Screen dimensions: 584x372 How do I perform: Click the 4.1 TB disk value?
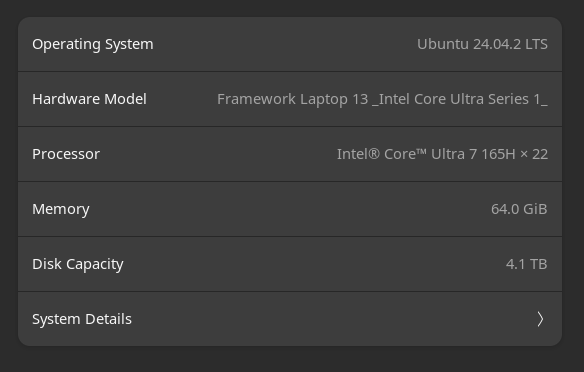tap(527, 264)
